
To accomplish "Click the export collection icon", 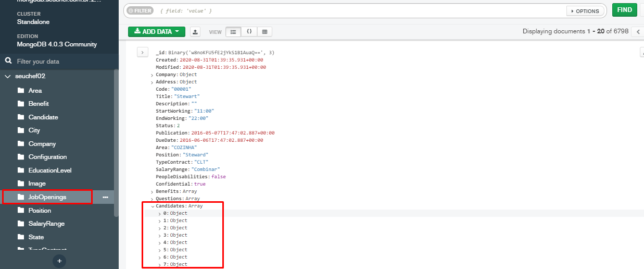I will 195,32.
